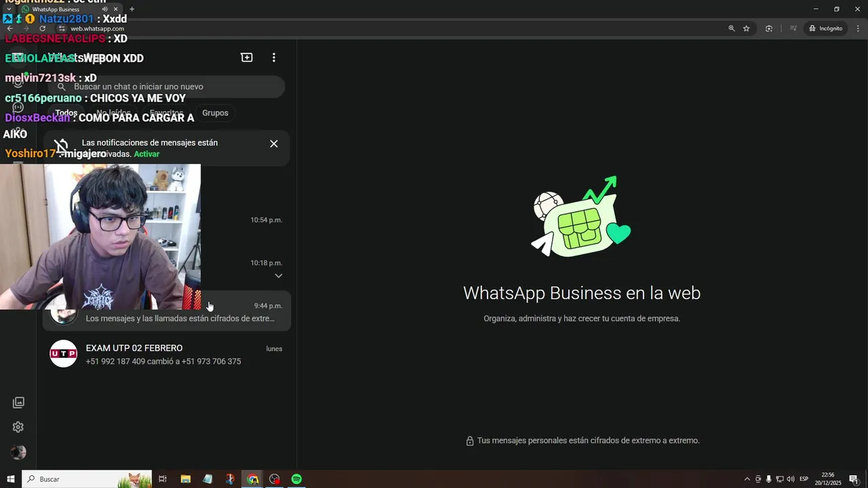Screen dimensions: 868x488
Task: Open WhatsApp settings gear icon
Action: tap(18, 427)
